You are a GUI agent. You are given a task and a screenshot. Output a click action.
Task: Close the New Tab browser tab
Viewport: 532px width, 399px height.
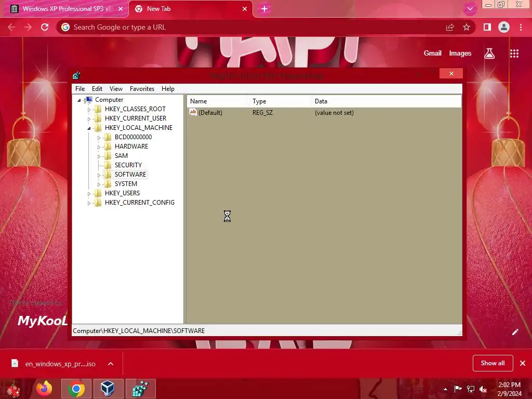point(245,9)
